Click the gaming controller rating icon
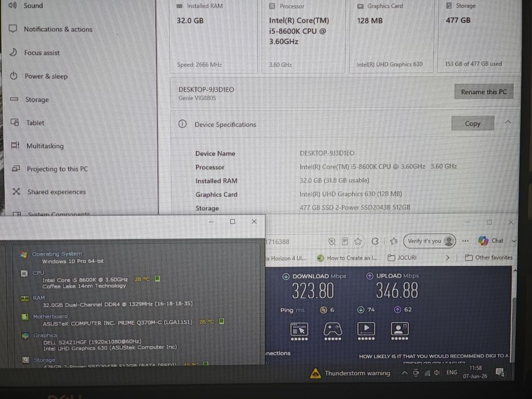 tap(333, 332)
